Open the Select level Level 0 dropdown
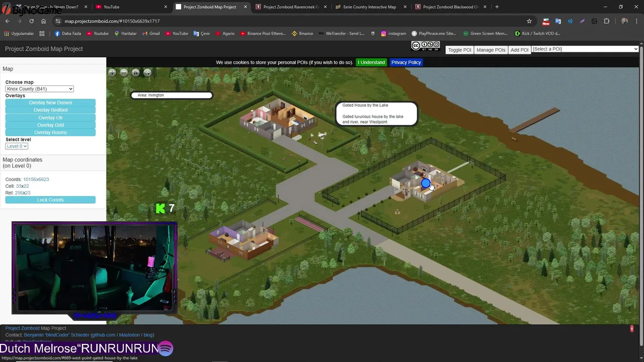The height and width of the screenshot is (362, 644). [x=17, y=146]
